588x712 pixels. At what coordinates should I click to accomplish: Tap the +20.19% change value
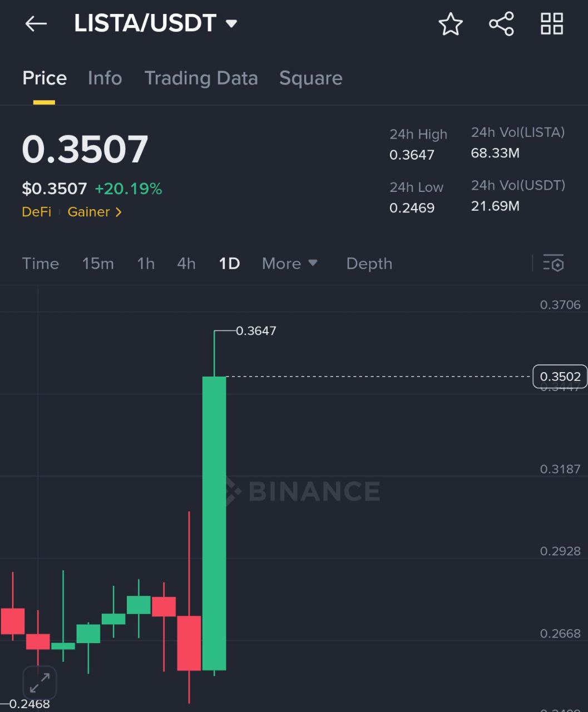129,189
